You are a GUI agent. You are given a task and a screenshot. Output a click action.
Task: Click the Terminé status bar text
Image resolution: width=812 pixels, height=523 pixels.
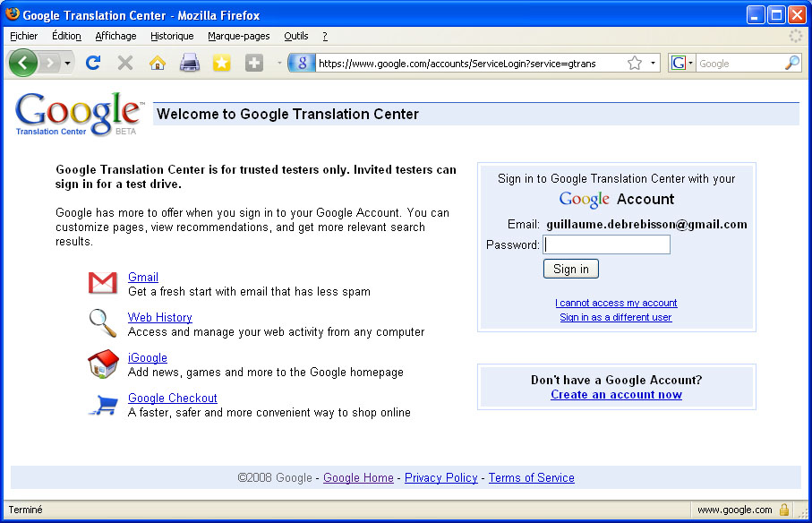tap(25, 510)
